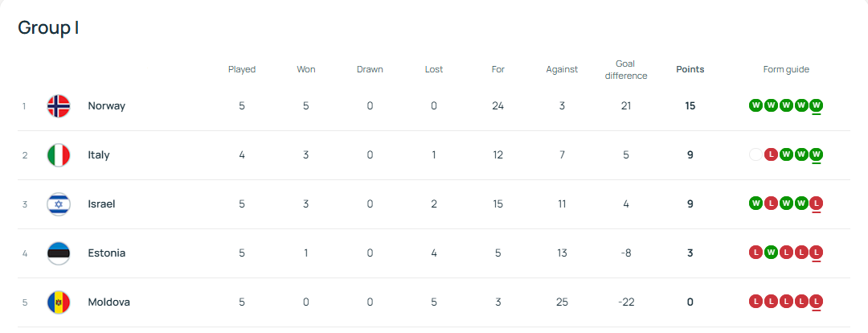Click Italy's empty form guide circle
This screenshot has height=333, width=868.
point(755,154)
